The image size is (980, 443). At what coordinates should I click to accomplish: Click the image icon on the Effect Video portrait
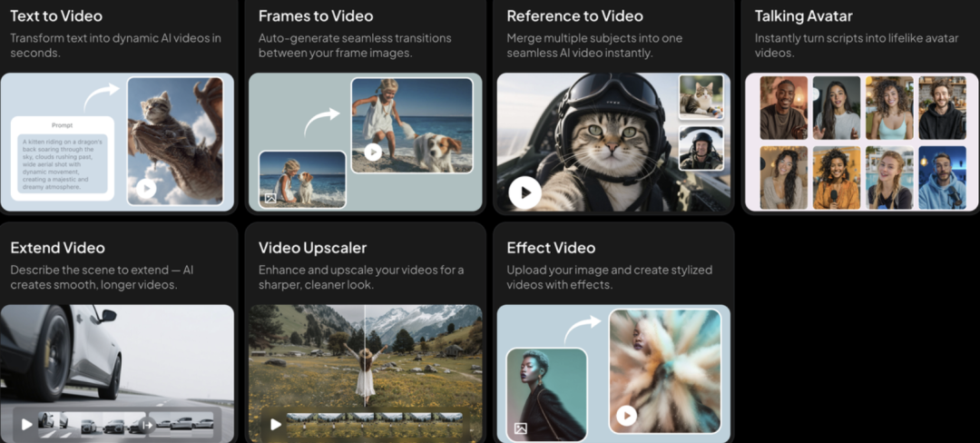tap(521, 428)
